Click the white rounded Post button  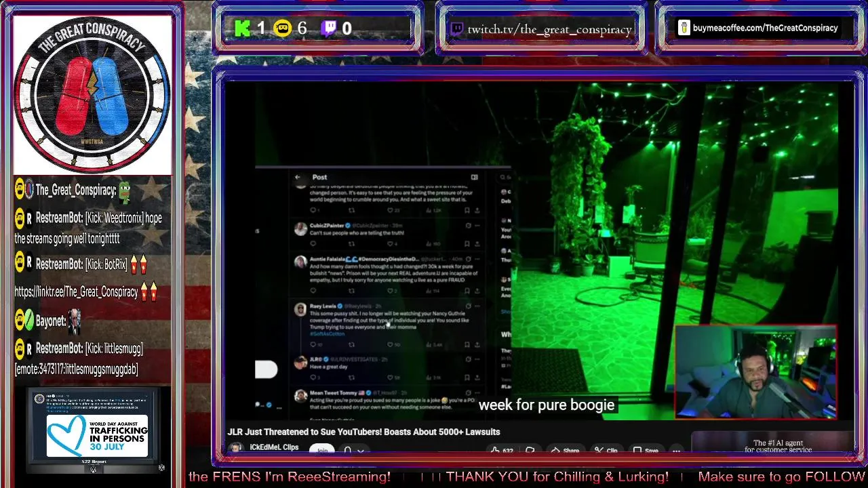pyautogui.click(x=266, y=369)
